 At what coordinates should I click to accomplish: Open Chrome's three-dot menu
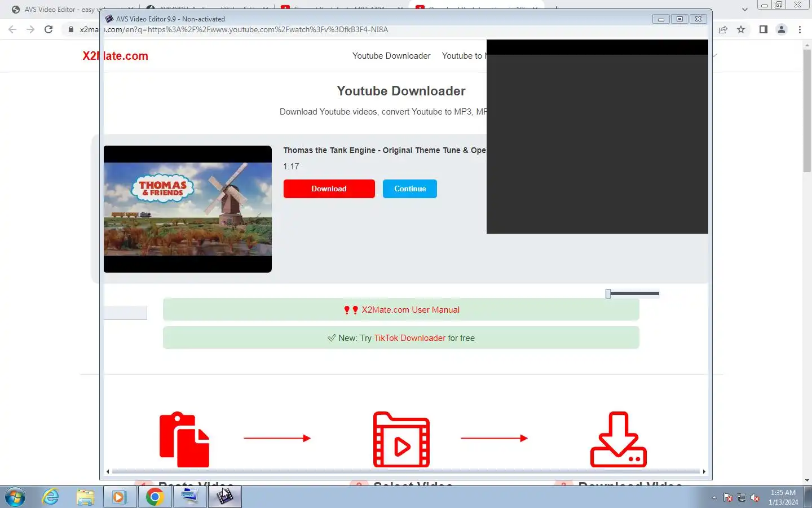800,29
